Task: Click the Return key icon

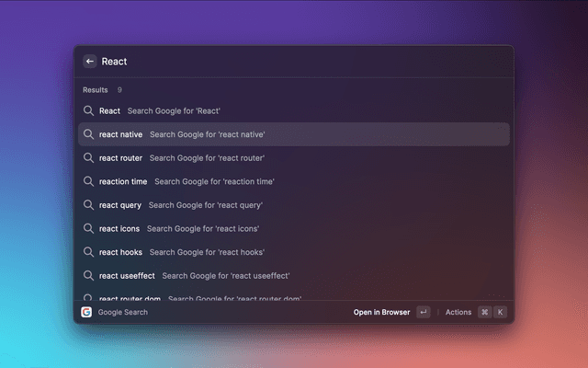Action: (423, 312)
